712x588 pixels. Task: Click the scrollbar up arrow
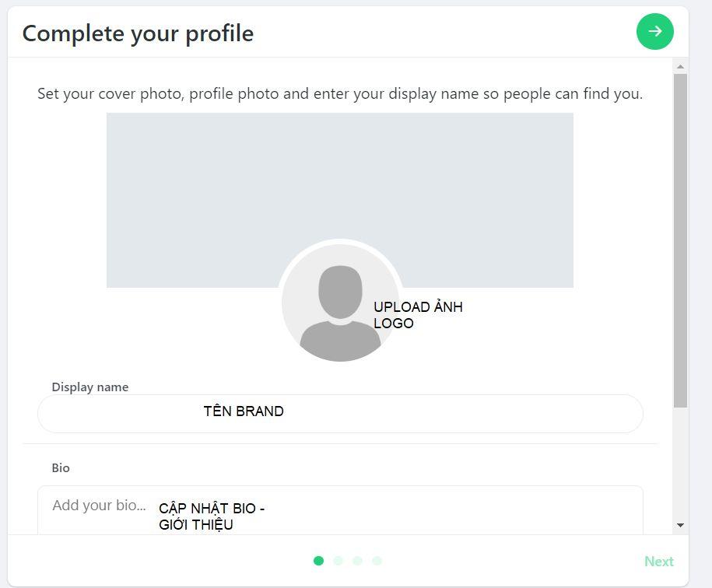point(680,67)
